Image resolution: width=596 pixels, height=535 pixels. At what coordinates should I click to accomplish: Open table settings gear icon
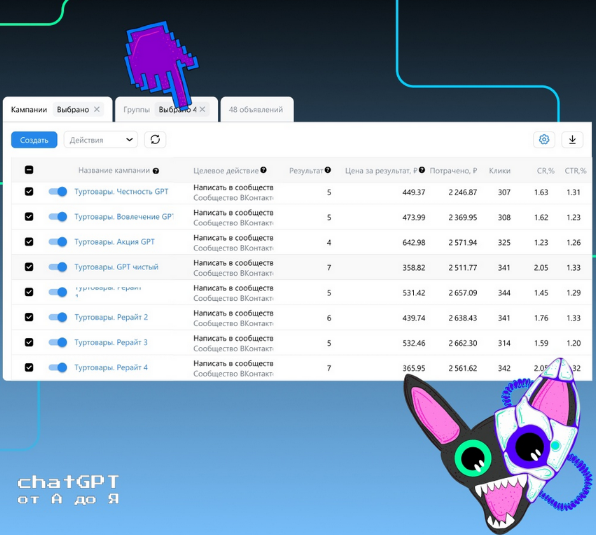(x=544, y=139)
